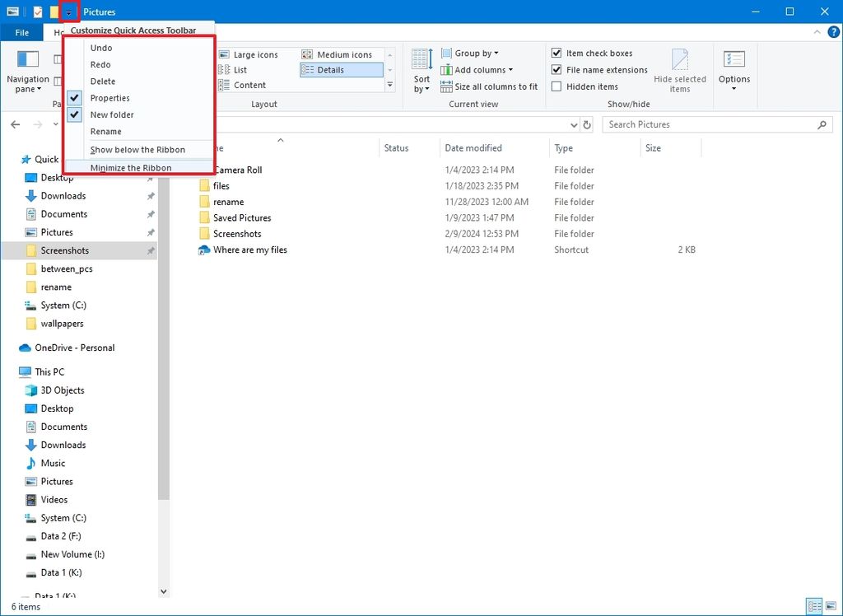
Task: Enable the Hidden items checkbox
Action: pyautogui.click(x=557, y=86)
